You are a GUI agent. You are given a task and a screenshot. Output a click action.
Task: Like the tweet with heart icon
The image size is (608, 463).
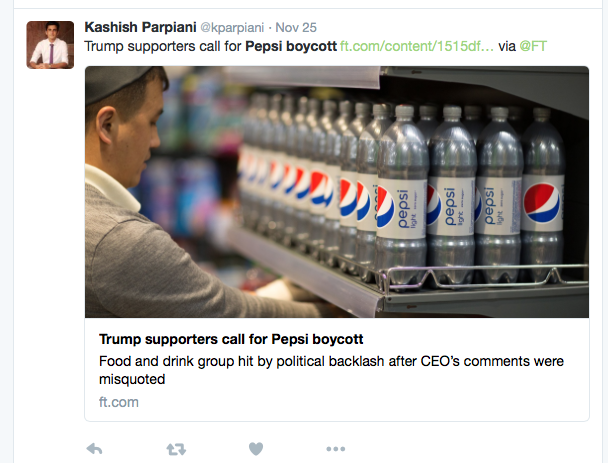(x=256, y=449)
